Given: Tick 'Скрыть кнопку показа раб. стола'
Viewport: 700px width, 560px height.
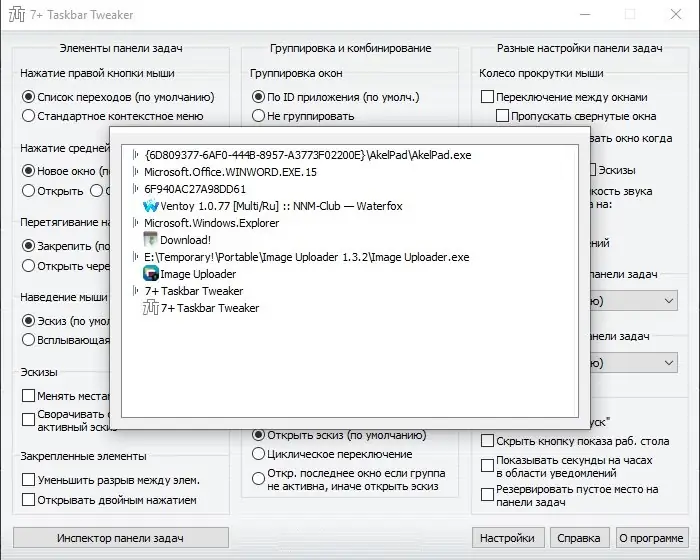Looking at the screenshot, I should click(x=487, y=441).
